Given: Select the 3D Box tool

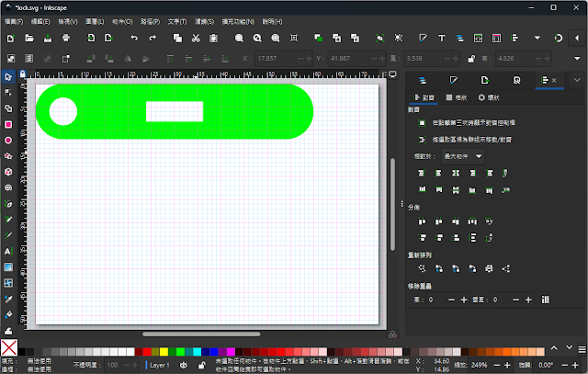Looking at the screenshot, I should [x=8, y=172].
